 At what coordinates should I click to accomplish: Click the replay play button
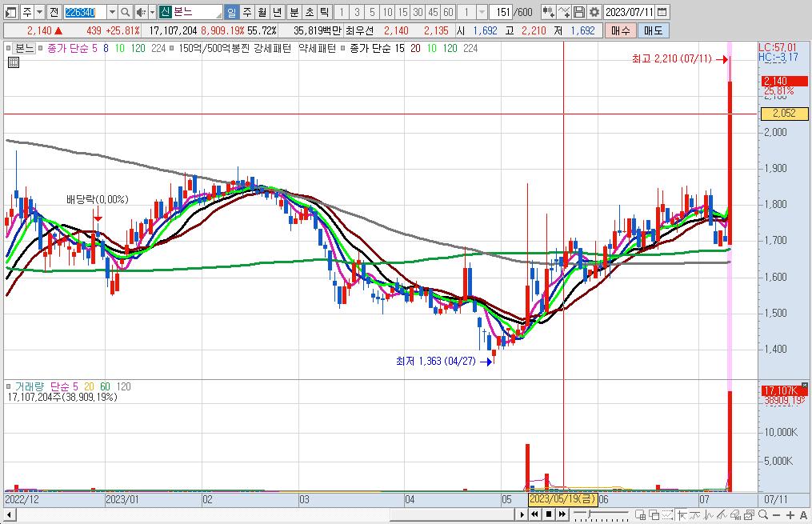[522, 514]
